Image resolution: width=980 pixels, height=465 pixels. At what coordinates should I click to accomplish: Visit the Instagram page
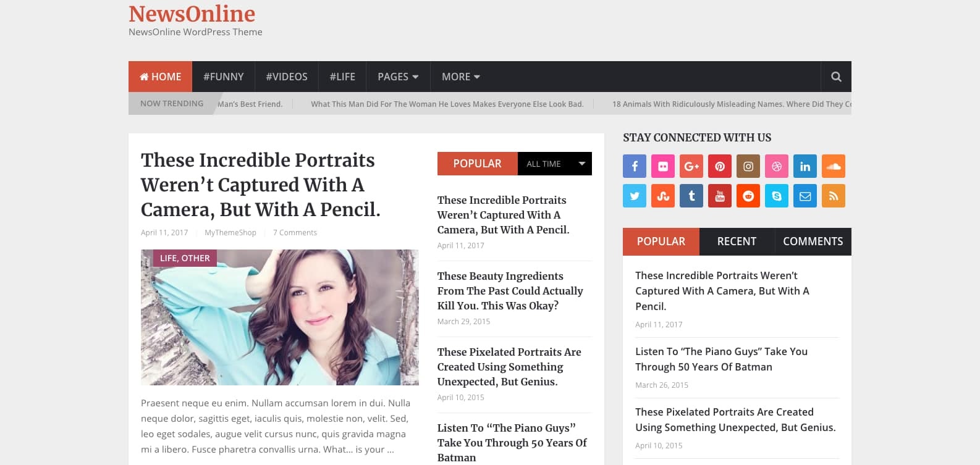point(748,166)
